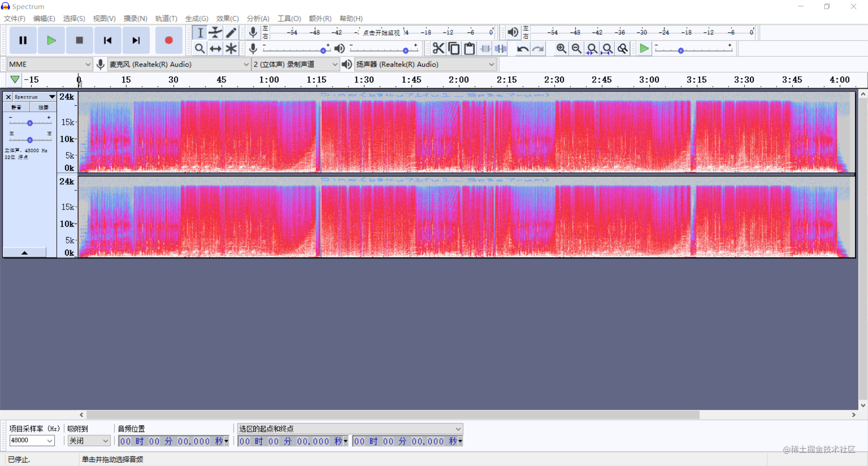Select the Draw (pencil) tool
The image size is (868, 466).
pyautogui.click(x=231, y=33)
